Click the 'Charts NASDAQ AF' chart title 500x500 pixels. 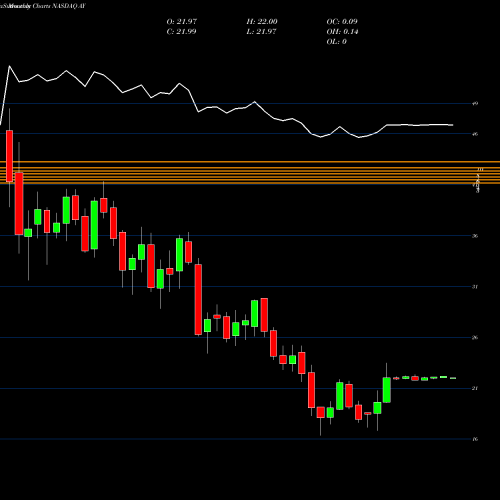pos(60,6)
